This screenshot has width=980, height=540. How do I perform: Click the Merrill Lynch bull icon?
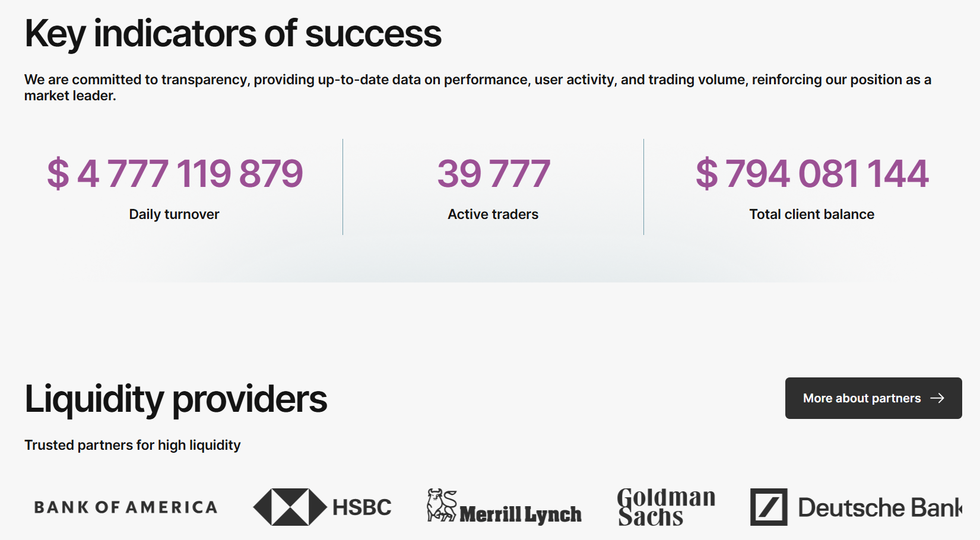(x=442, y=506)
